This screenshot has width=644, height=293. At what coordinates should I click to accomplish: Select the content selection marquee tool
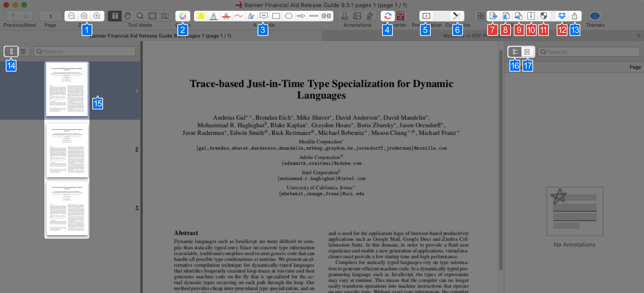click(153, 16)
